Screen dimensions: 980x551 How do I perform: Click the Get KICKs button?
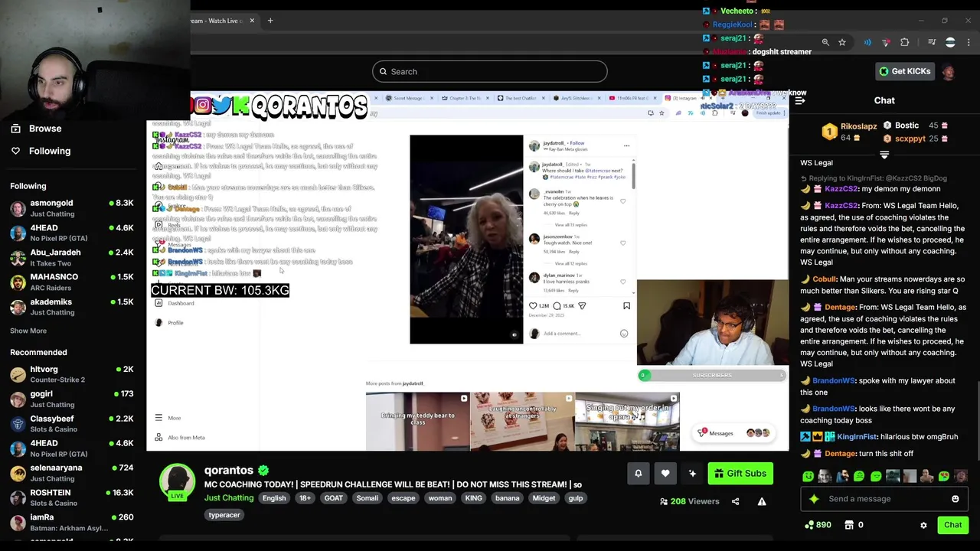click(905, 71)
